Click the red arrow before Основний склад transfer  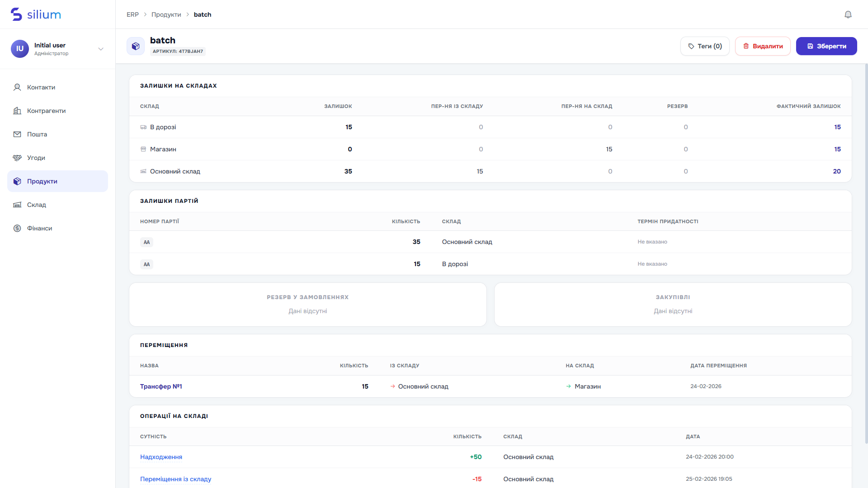tap(393, 386)
